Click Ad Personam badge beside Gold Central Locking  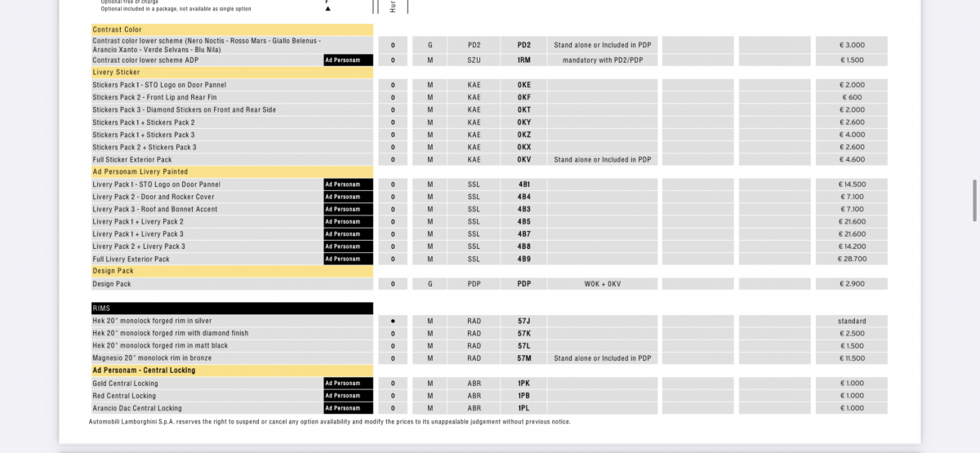click(x=348, y=384)
